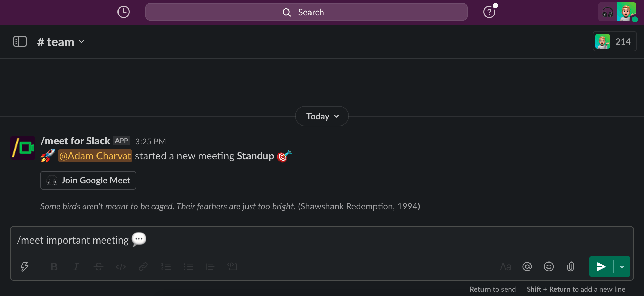Click the 3:25 PM message timestamp
Image resolution: width=644 pixels, height=296 pixels.
pyautogui.click(x=151, y=141)
